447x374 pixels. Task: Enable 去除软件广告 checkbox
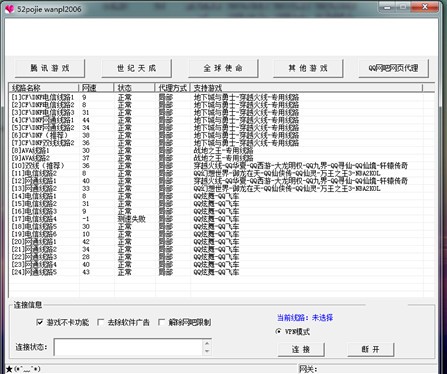pos(100,322)
